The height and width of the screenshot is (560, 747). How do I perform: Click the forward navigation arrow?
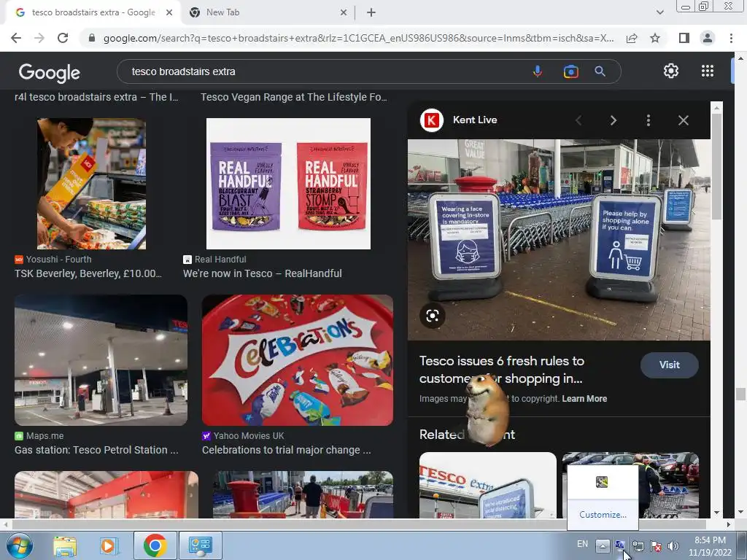click(39, 38)
